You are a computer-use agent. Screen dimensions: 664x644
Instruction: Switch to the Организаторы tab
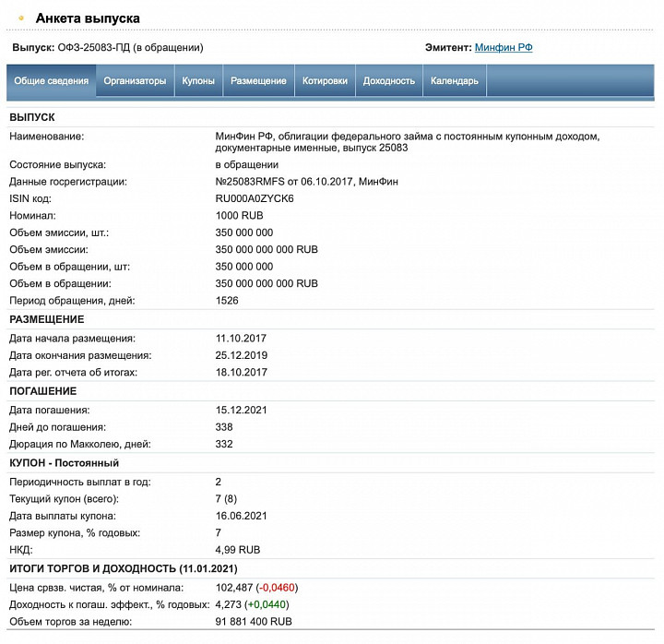click(x=135, y=81)
